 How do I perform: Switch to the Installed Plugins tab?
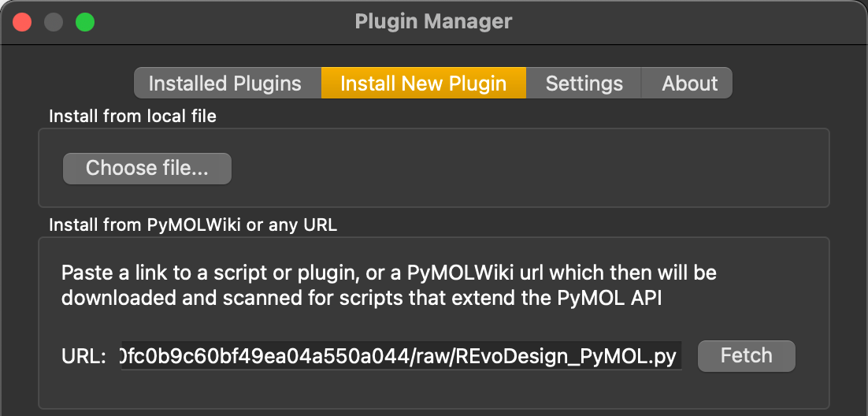click(x=228, y=83)
